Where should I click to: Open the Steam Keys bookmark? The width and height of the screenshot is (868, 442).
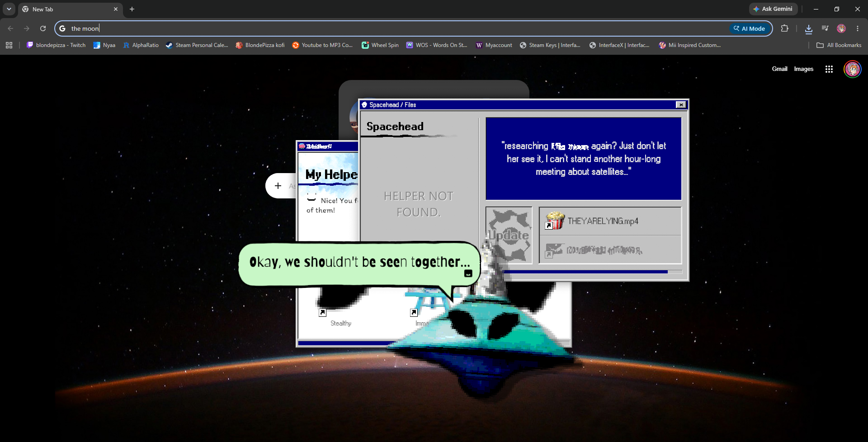[550, 45]
